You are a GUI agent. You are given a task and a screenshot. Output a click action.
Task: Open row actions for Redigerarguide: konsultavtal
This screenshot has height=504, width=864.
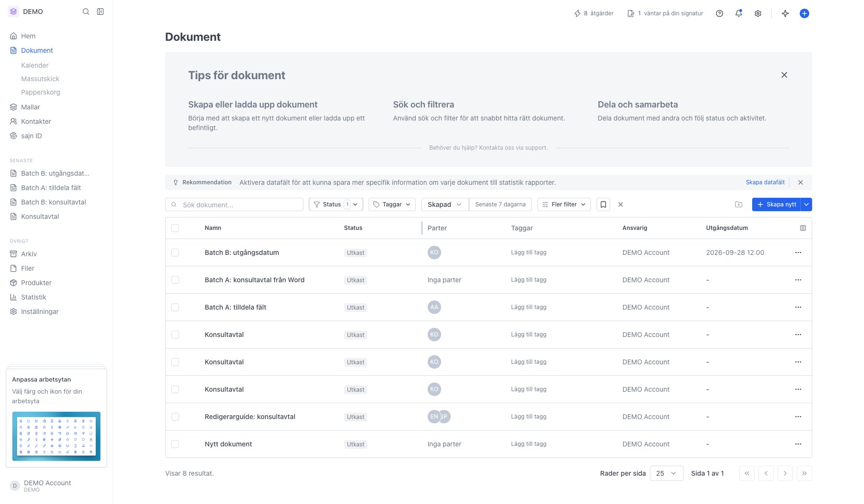[x=798, y=417]
